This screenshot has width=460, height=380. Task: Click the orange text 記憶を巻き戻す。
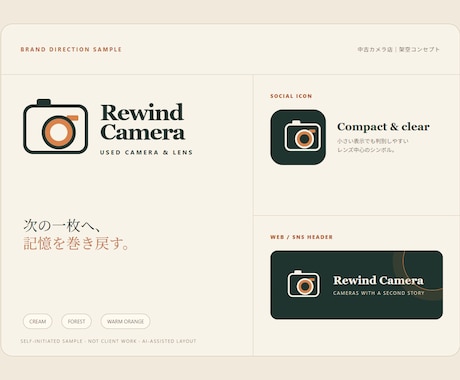click(76, 243)
